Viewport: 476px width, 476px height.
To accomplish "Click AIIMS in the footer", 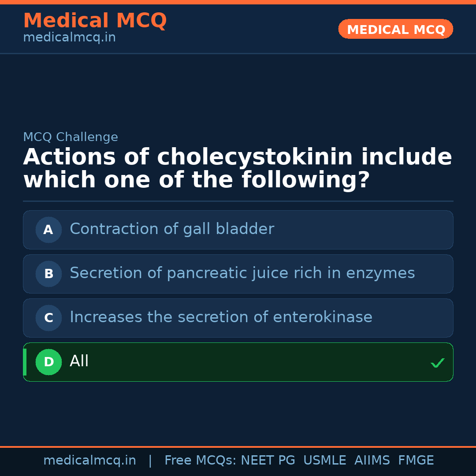I will tap(372, 461).
